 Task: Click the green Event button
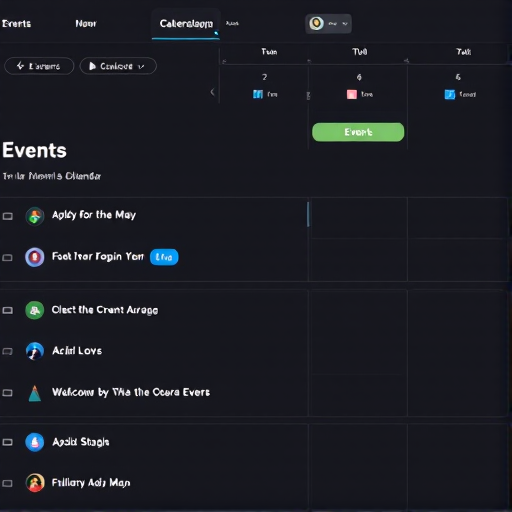[358, 132]
